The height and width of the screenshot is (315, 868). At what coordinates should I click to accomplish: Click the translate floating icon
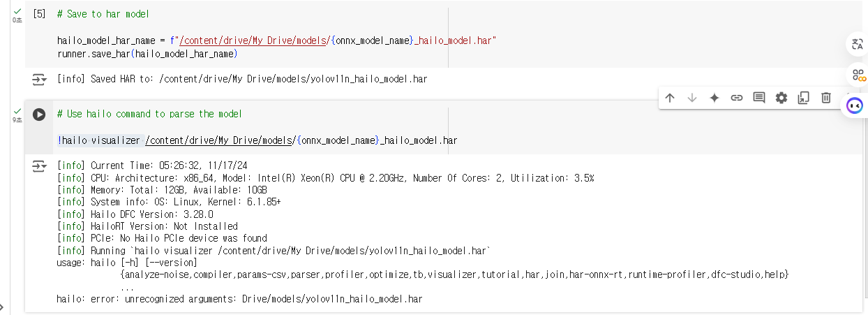pos(858,45)
